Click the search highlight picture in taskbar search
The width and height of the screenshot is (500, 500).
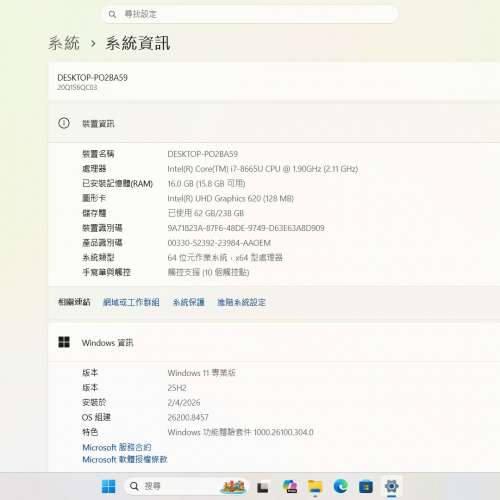tap(234, 487)
